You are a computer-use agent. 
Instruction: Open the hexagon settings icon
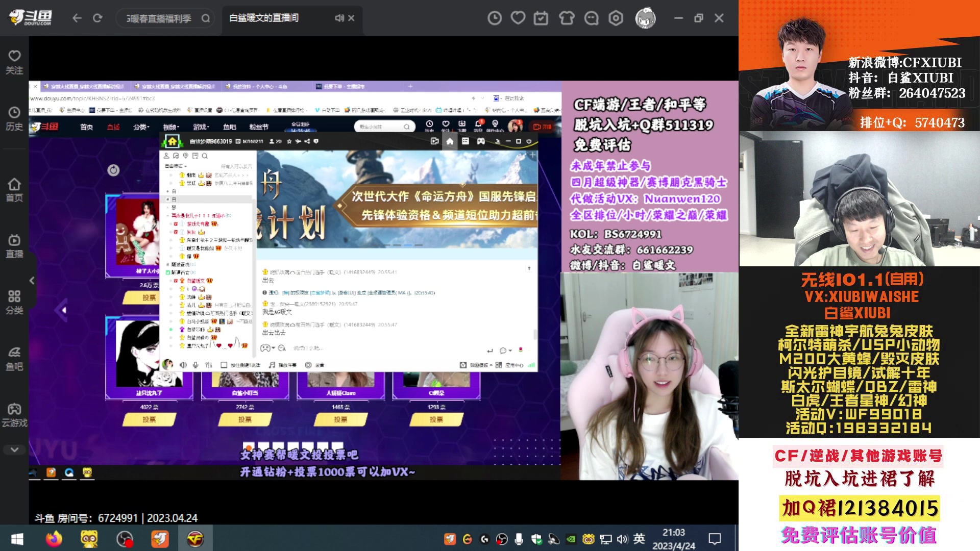tap(616, 18)
